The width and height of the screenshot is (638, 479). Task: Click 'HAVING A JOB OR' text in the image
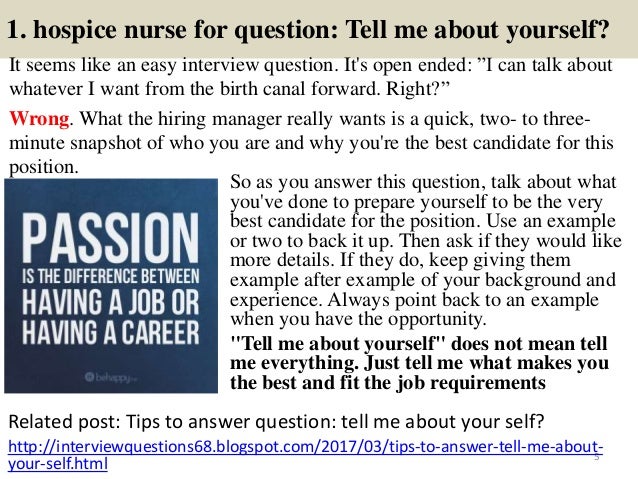click(111, 302)
